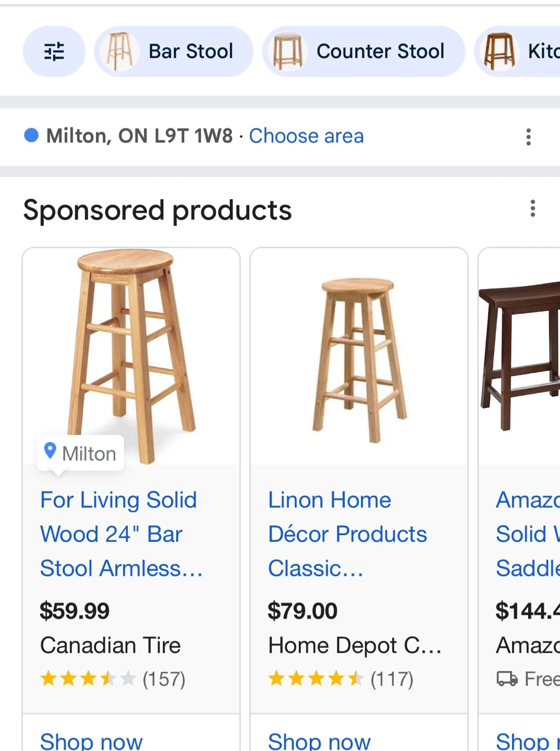This screenshot has width=560, height=751.
Task: Tap the dark wood kitchen stool chip icon
Action: click(x=499, y=52)
